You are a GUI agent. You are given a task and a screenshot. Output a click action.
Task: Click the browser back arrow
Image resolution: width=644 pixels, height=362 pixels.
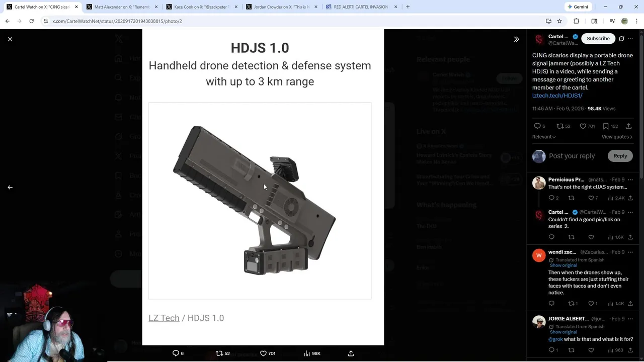pyautogui.click(x=7, y=21)
